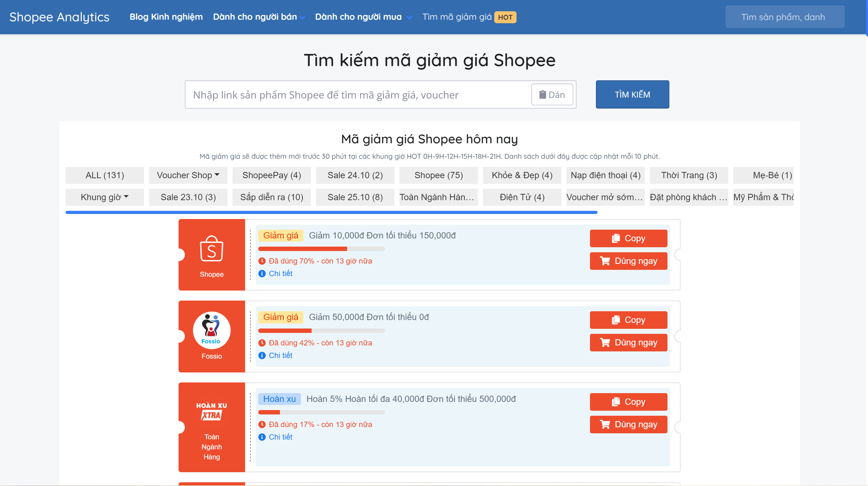Open the Tìm mã giảm giá HOT link
868x486 pixels.
(x=469, y=17)
